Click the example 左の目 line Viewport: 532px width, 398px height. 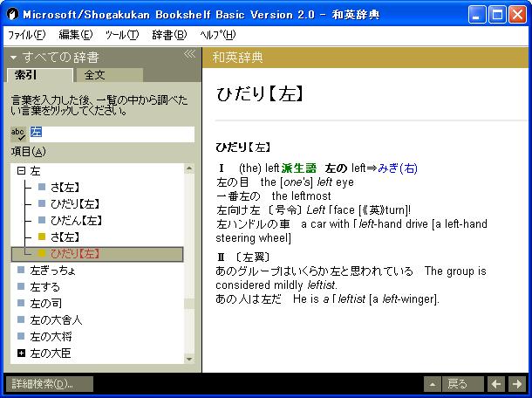(285, 182)
